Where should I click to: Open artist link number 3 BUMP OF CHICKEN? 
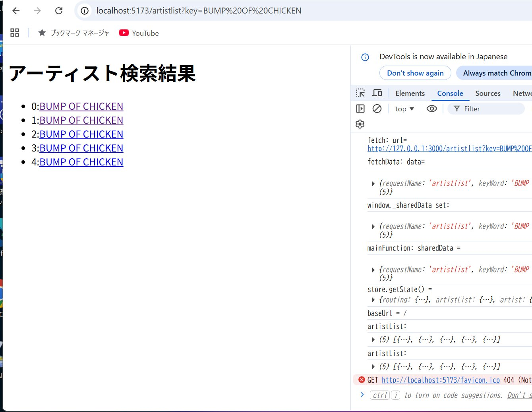pyautogui.click(x=81, y=148)
